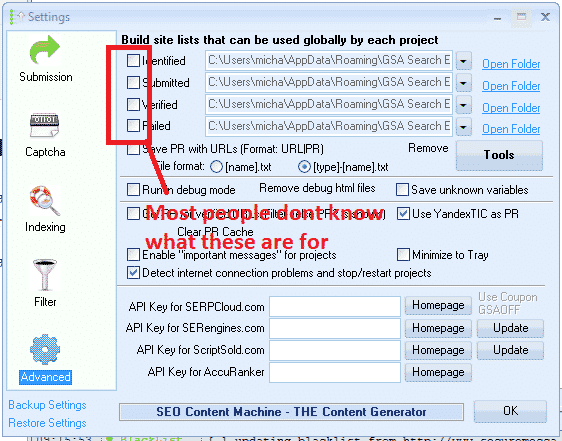This screenshot has height=441, width=562.
Task: Click the SERPCloud.com API key field
Action: [x=335, y=307]
